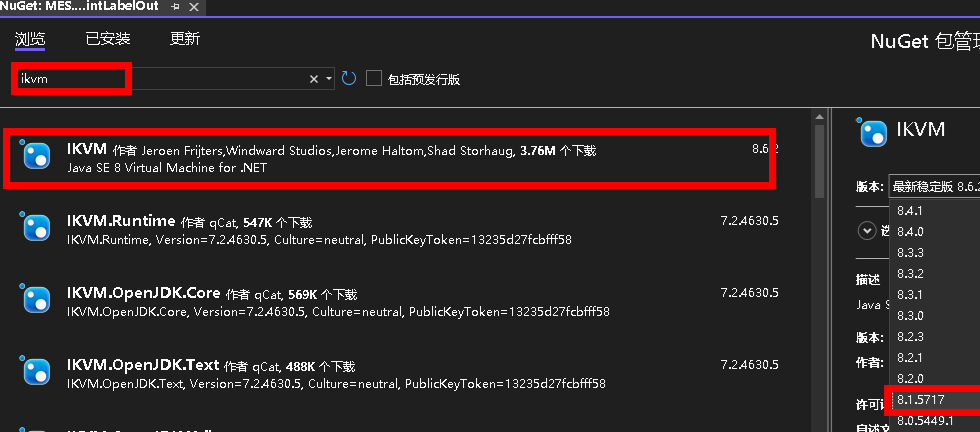980x432 pixels.
Task: Switch to the 已安装 tab
Action: 108,39
